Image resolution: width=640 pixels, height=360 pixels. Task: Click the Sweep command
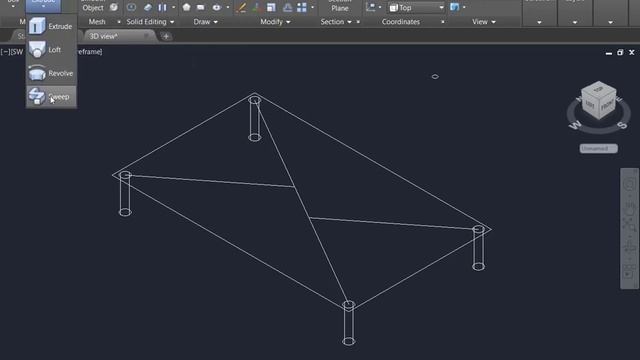[51, 97]
